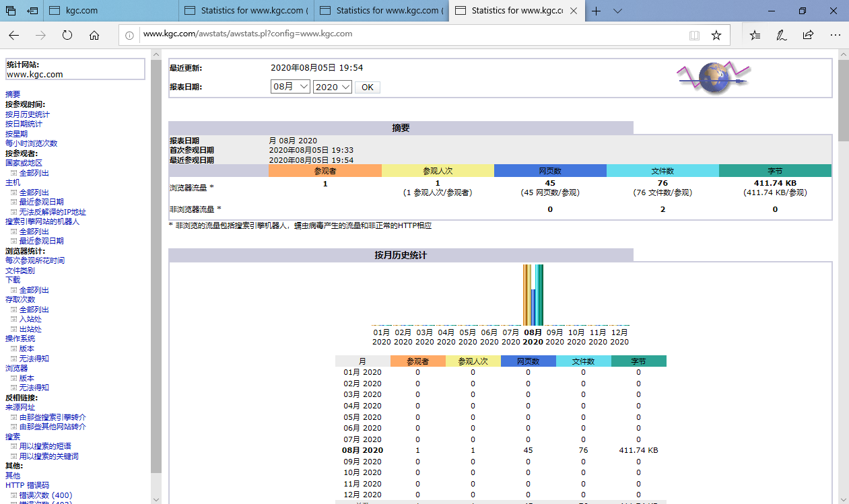Open the 下载 link

(x=13, y=280)
